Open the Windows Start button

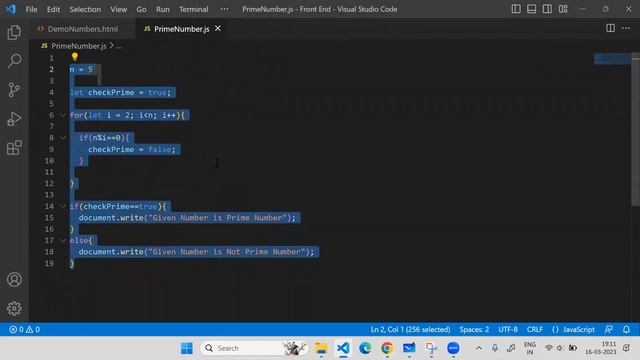coord(187,348)
